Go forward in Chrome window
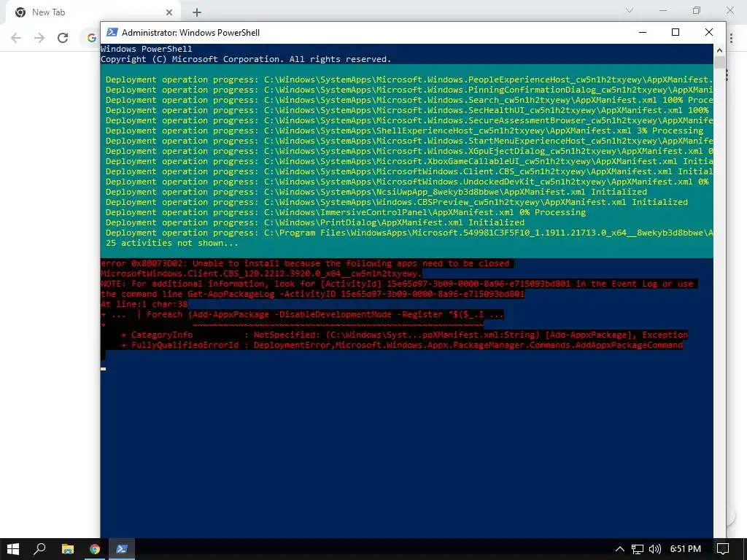Image resolution: width=747 pixels, height=560 pixels. coord(39,38)
